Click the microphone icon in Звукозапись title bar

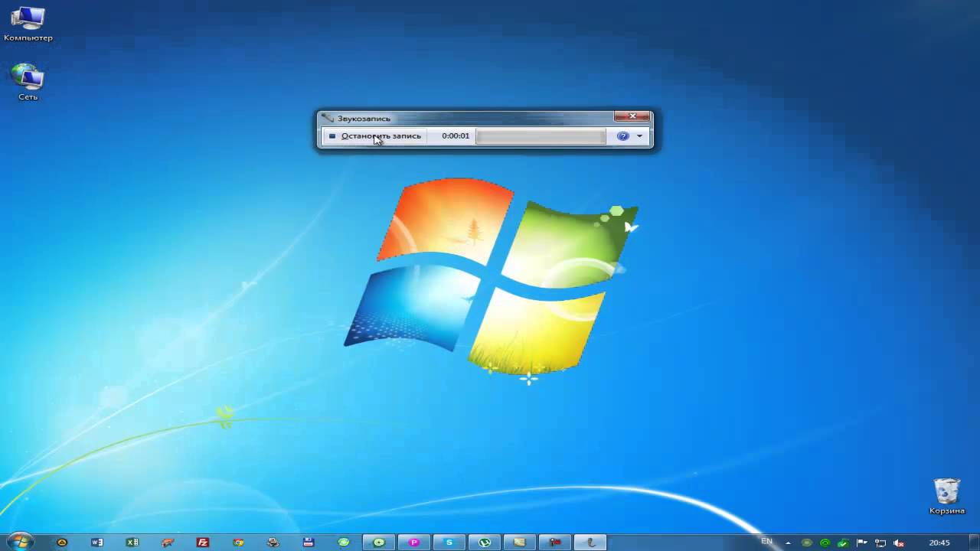click(x=328, y=119)
